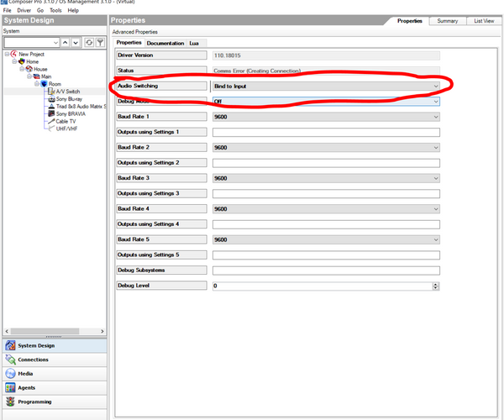Click the Triad 8x8 Audio Matrix icon

pos(51,107)
